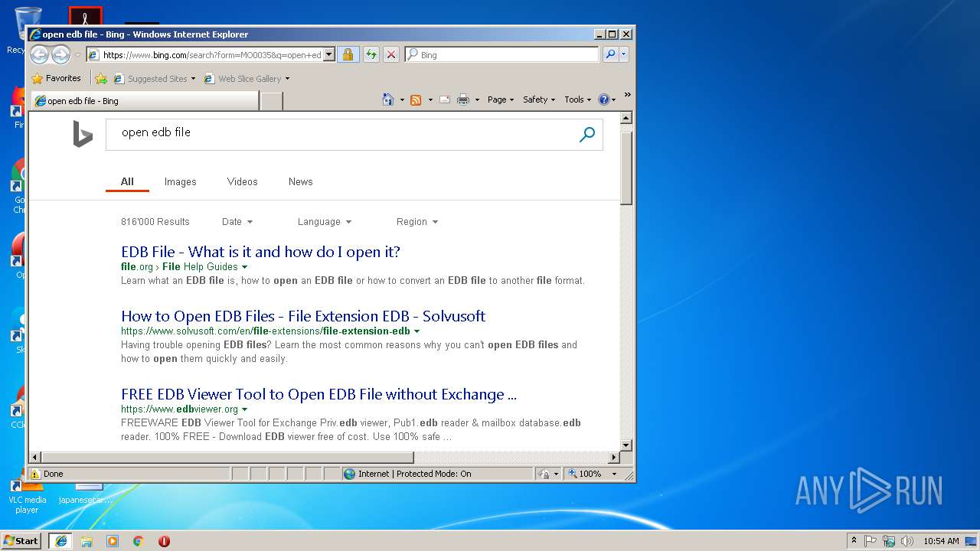980x551 pixels.
Task: Switch to the Images tab
Action: [181, 181]
